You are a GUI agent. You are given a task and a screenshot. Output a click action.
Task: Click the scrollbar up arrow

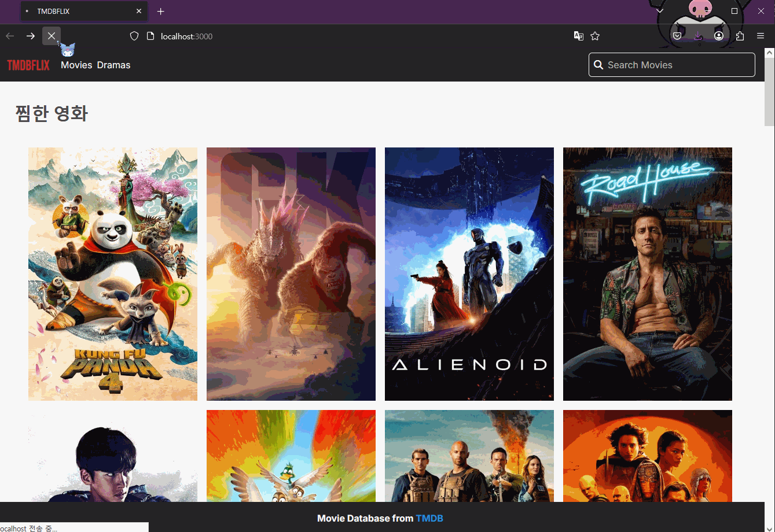pos(770,53)
